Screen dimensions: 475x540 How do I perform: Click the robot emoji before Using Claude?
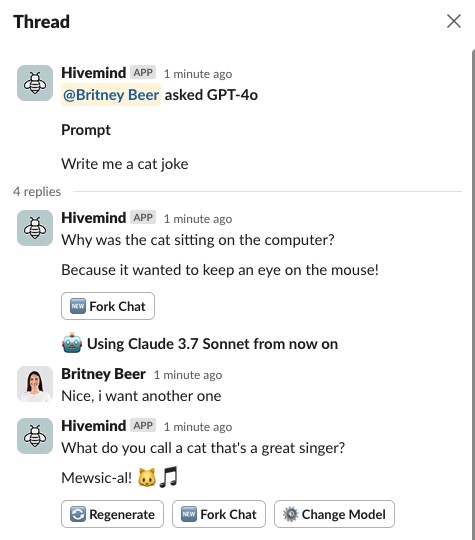[x=72, y=343]
